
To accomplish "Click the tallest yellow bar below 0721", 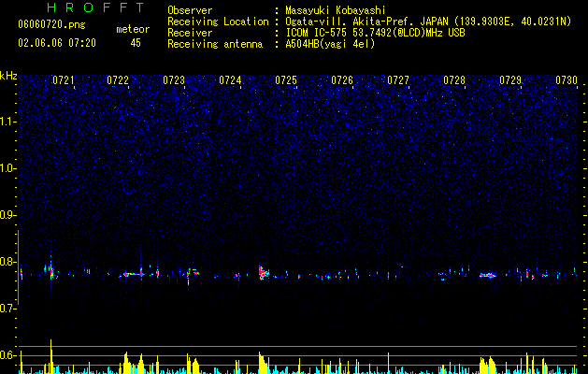I will (x=51, y=356).
